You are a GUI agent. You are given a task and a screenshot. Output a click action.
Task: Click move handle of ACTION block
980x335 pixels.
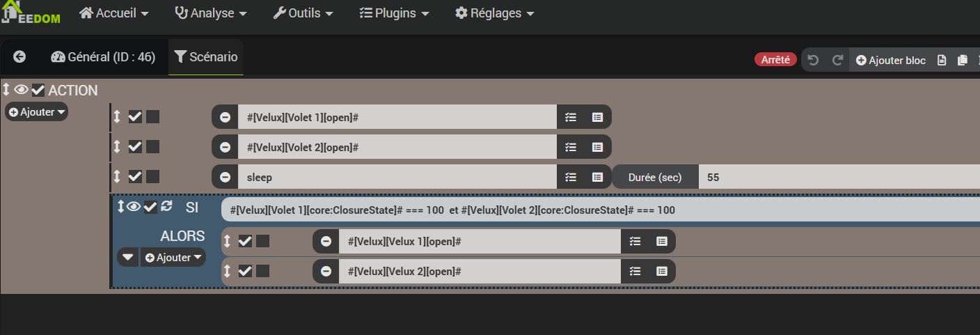pos(6,90)
